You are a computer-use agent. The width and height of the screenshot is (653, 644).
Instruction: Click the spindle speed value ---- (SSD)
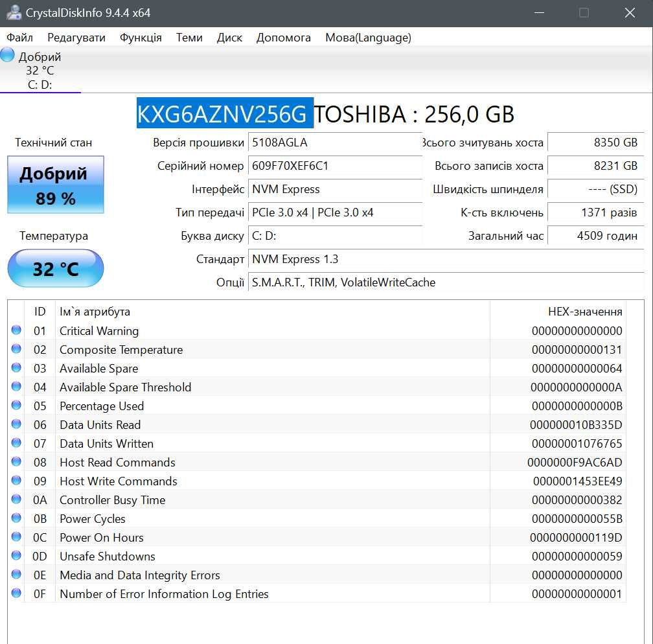coord(596,189)
